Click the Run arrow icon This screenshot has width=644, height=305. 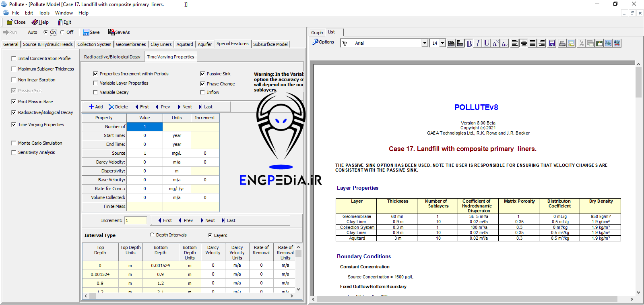[x=6, y=32]
